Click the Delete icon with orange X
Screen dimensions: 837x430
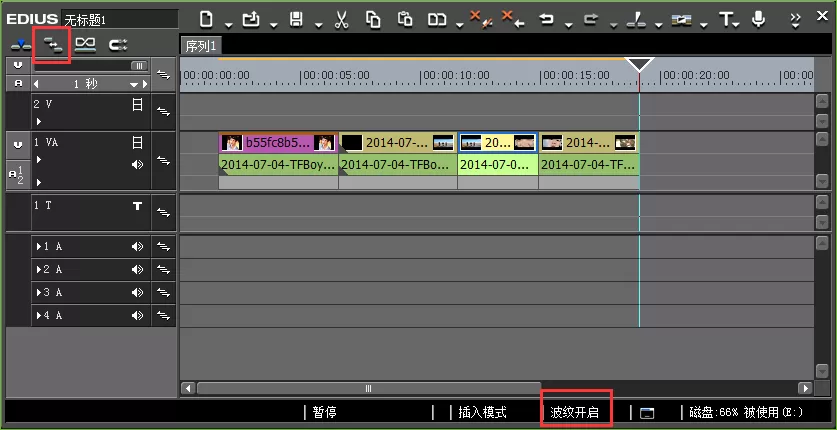[x=480, y=20]
